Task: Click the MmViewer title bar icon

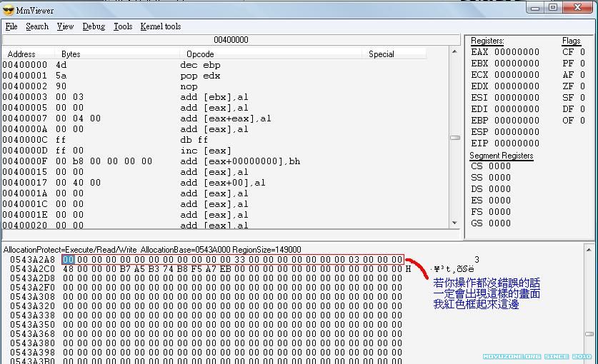Action: point(9,10)
